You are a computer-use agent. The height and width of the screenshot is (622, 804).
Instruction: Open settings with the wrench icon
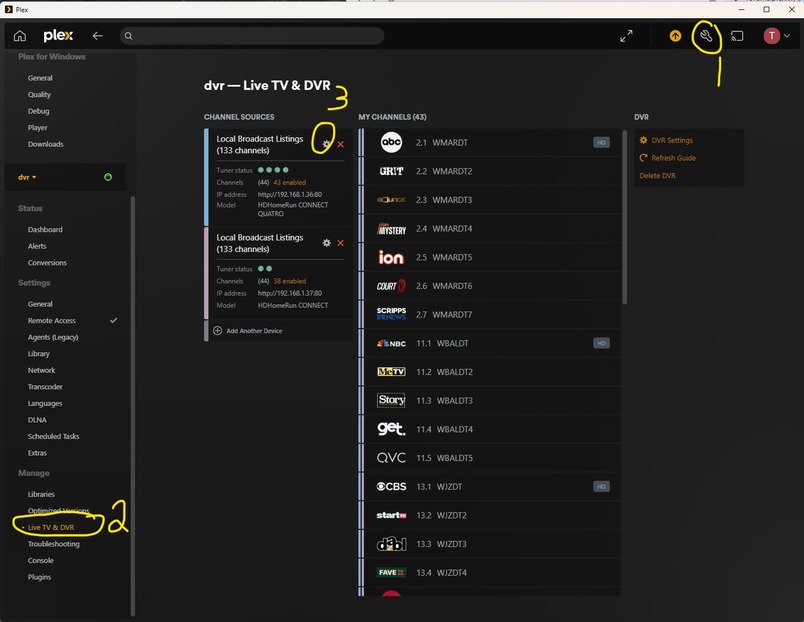click(x=706, y=36)
